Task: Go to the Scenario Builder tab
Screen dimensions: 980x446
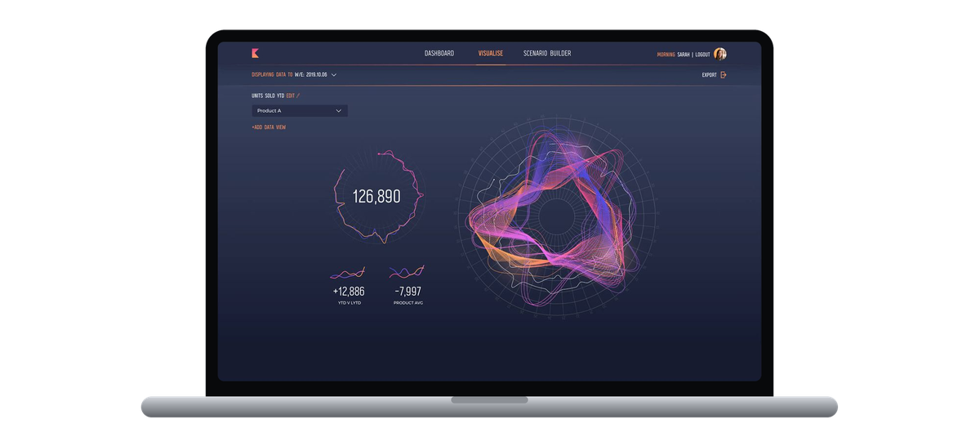Action: [547, 54]
